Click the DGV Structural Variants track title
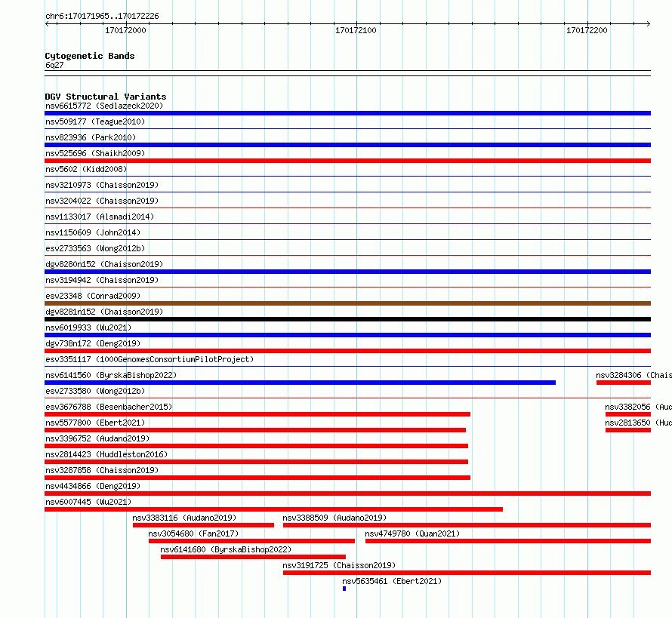 (106, 97)
